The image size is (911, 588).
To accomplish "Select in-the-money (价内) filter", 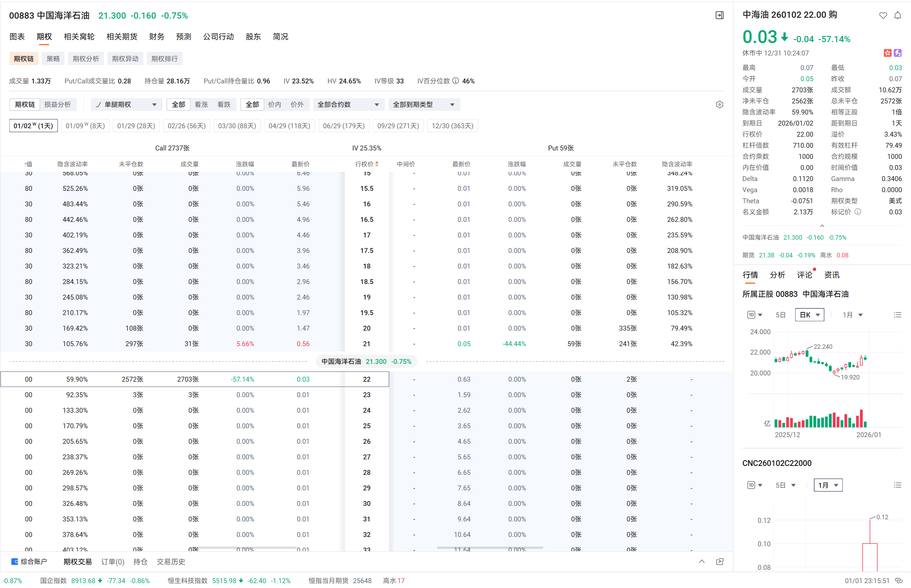I will 275,105.
